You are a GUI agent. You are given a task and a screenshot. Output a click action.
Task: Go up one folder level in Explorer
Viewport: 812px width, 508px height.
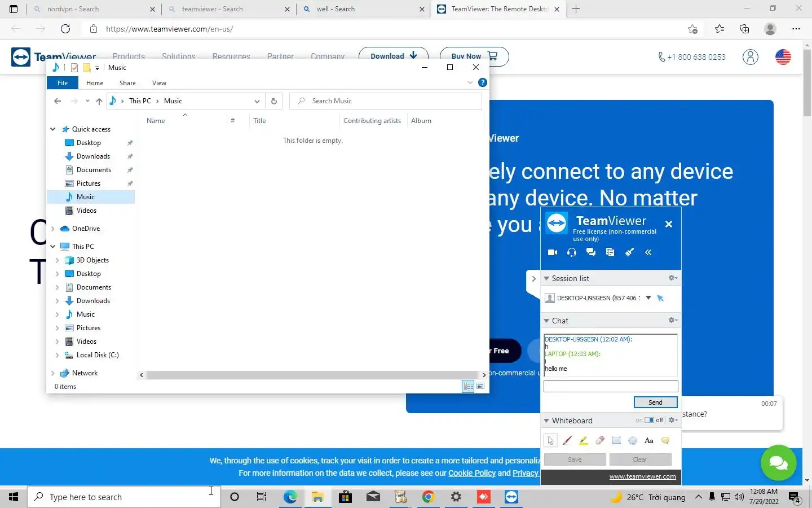[x=99, y=101]
